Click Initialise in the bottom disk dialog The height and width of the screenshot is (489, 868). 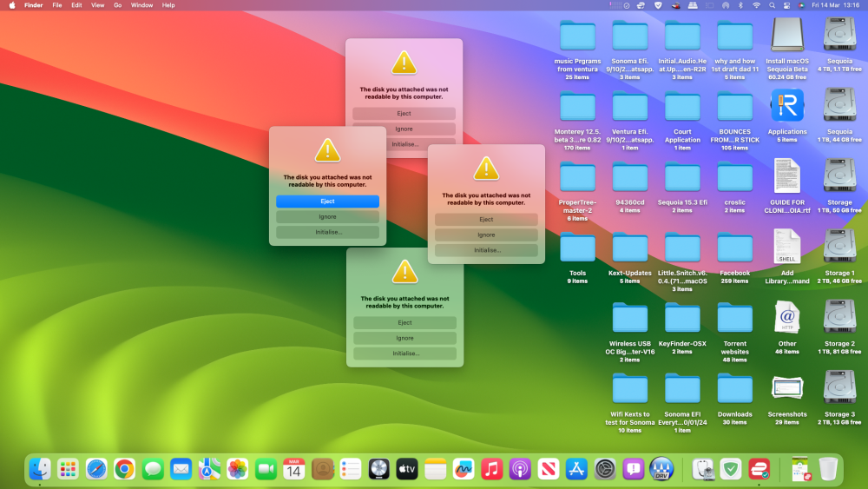pyautogui.click(x=404, y=354)
